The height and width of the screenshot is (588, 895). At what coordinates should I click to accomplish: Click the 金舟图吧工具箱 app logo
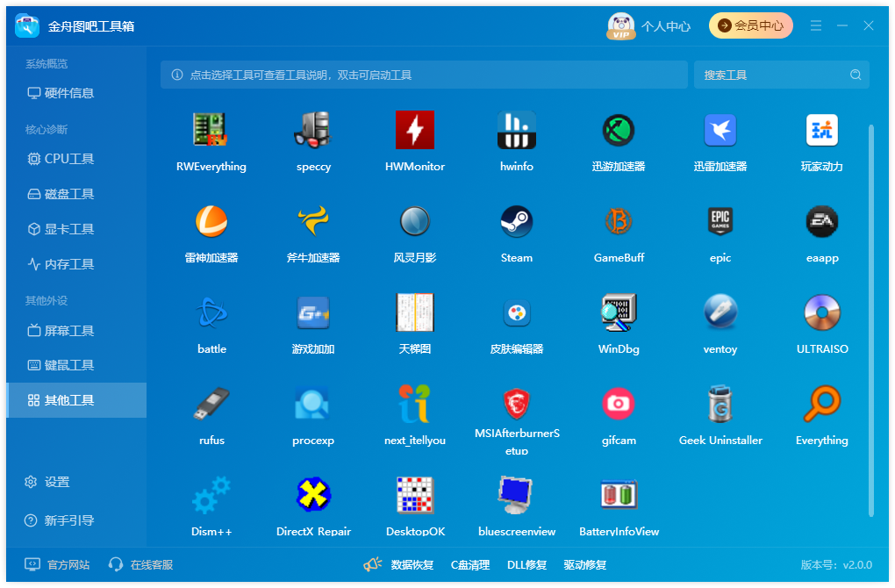tap(27, 25)
